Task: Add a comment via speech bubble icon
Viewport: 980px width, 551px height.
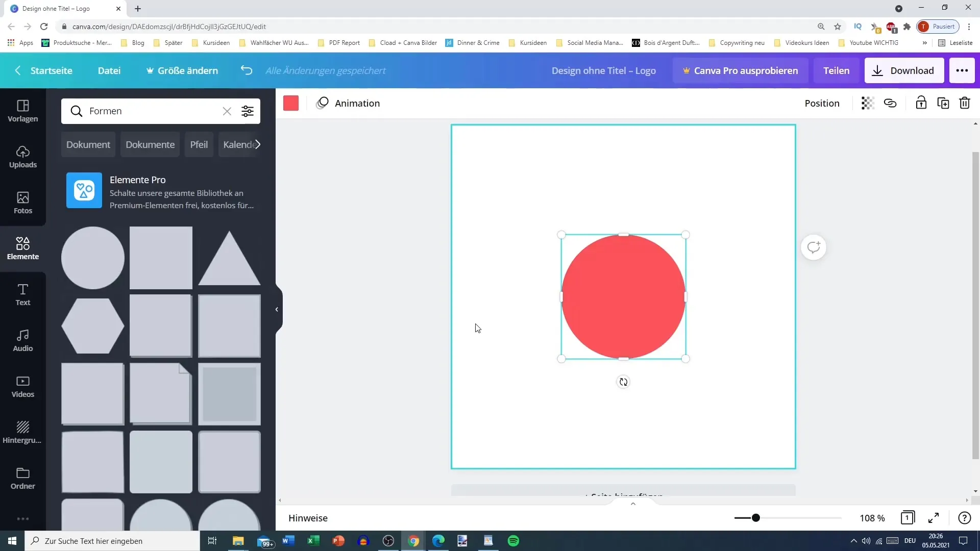Action: 814,247
